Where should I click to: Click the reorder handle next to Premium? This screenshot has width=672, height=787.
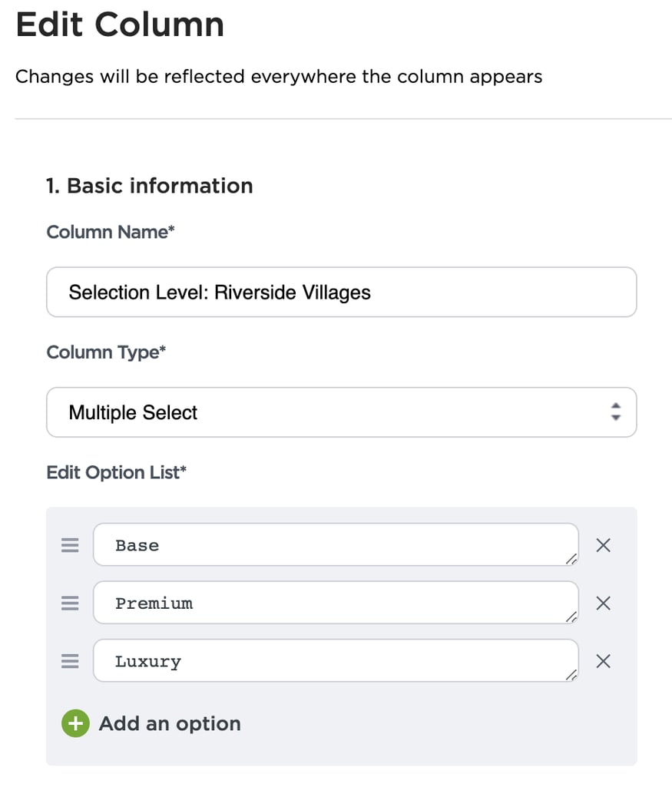(70, 603)
